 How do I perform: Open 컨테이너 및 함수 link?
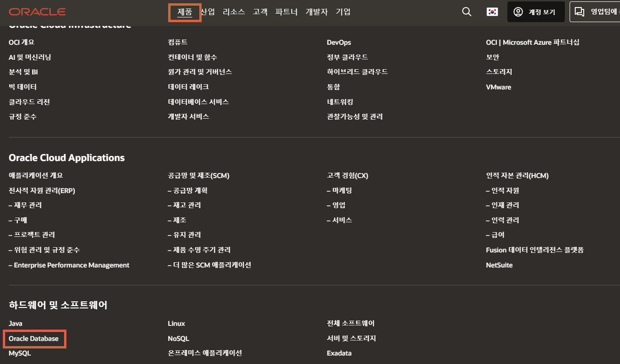(192, 57)
